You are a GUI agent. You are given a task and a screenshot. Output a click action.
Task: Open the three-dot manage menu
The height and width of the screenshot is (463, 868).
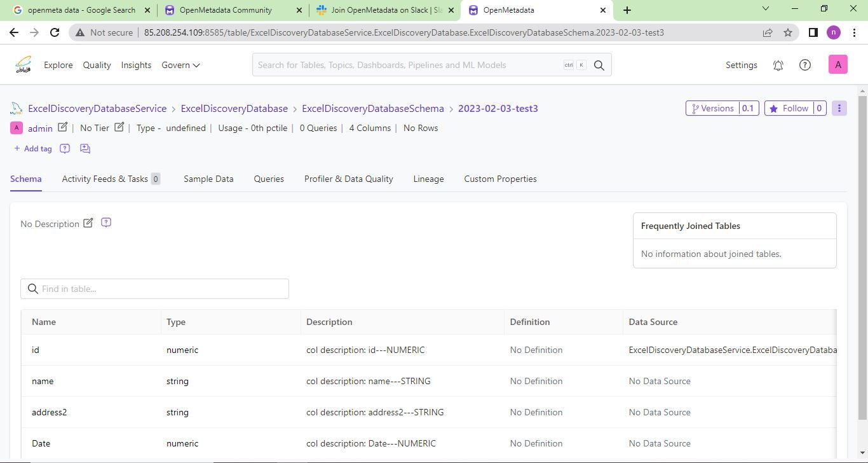(839, 108)
